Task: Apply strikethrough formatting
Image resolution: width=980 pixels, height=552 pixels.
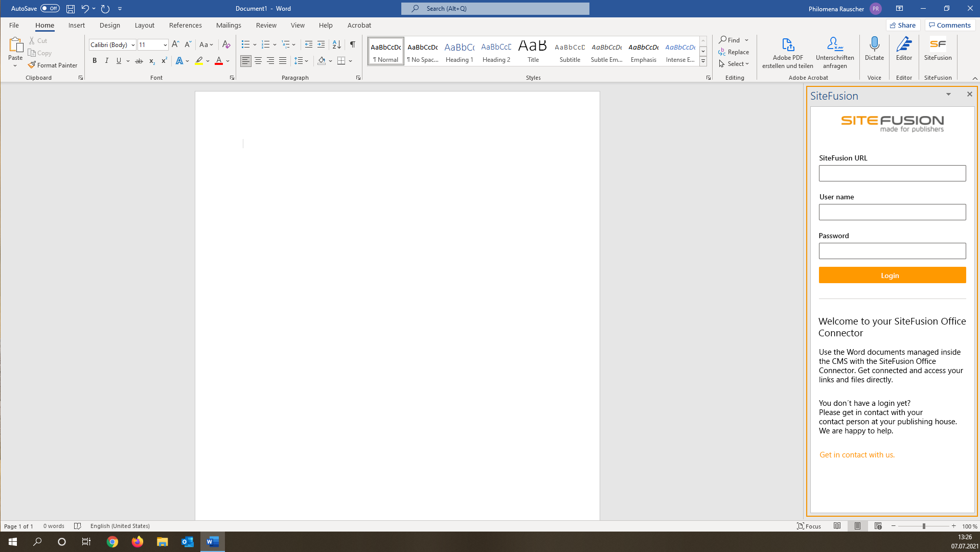Action: pos(139,61)
